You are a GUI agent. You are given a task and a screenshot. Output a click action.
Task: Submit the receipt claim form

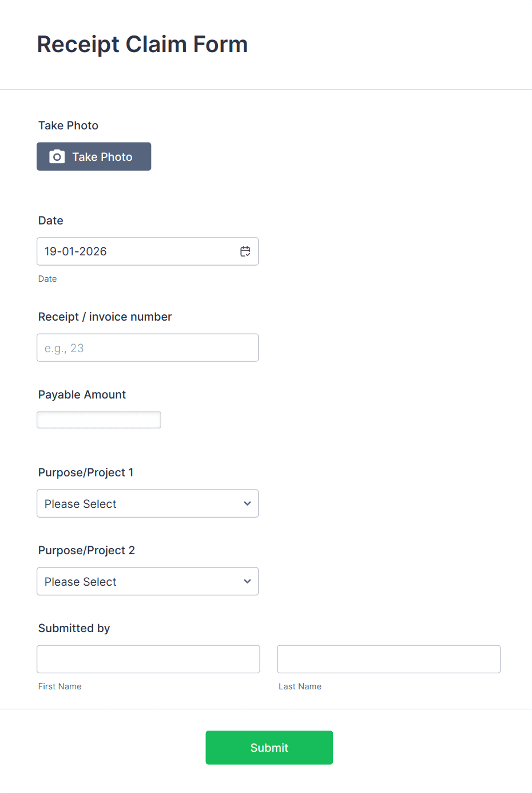pyautogui.click(x=269, y=747)
